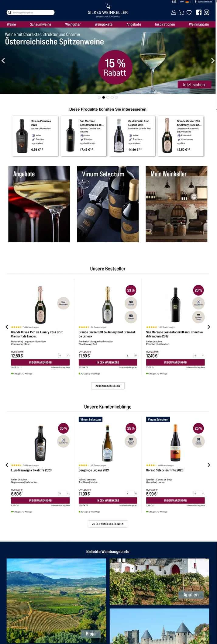The width and height of the screenshot is (217, 644).
Task: Open the Weingüter menu
Action: [73, 24]
